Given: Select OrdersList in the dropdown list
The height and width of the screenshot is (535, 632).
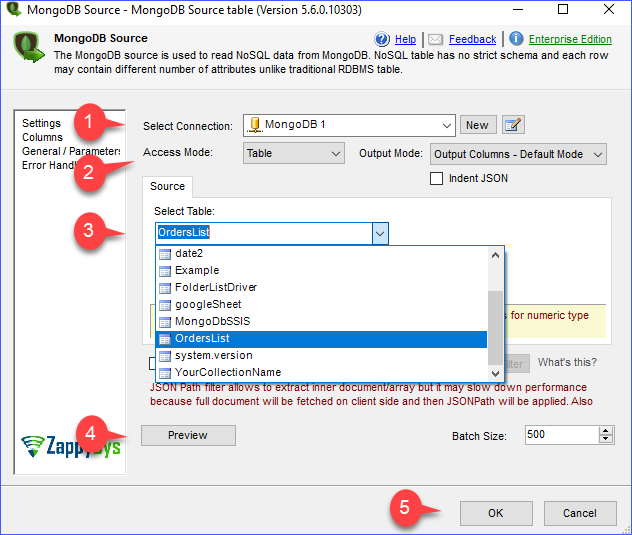Looking at the screenshot, I should tap(321, 339).
